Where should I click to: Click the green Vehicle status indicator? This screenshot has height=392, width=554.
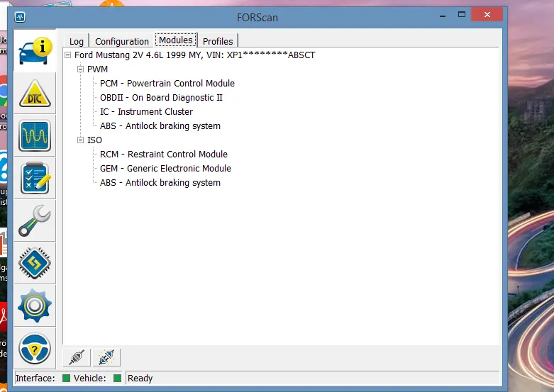pyautogui.click(x=117, y=379)
